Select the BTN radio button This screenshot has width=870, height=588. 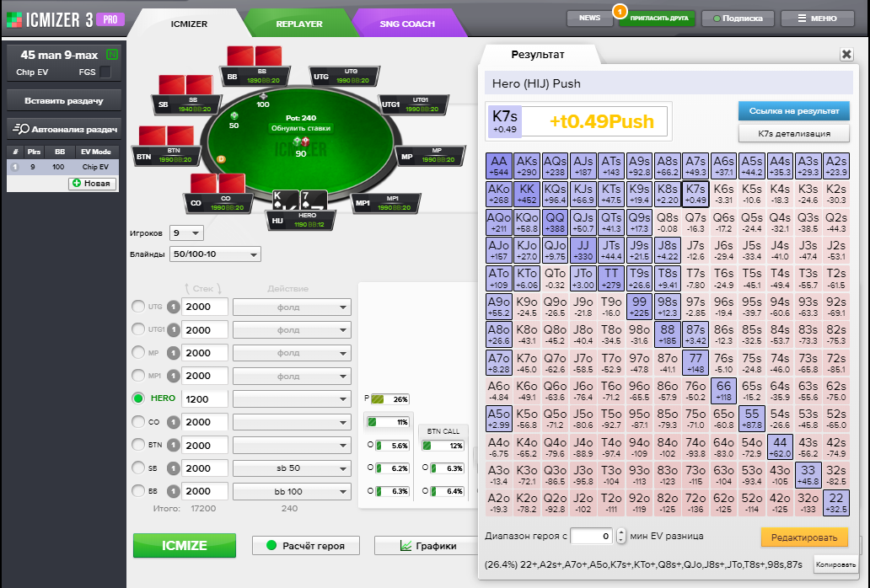tap(138, 445)
